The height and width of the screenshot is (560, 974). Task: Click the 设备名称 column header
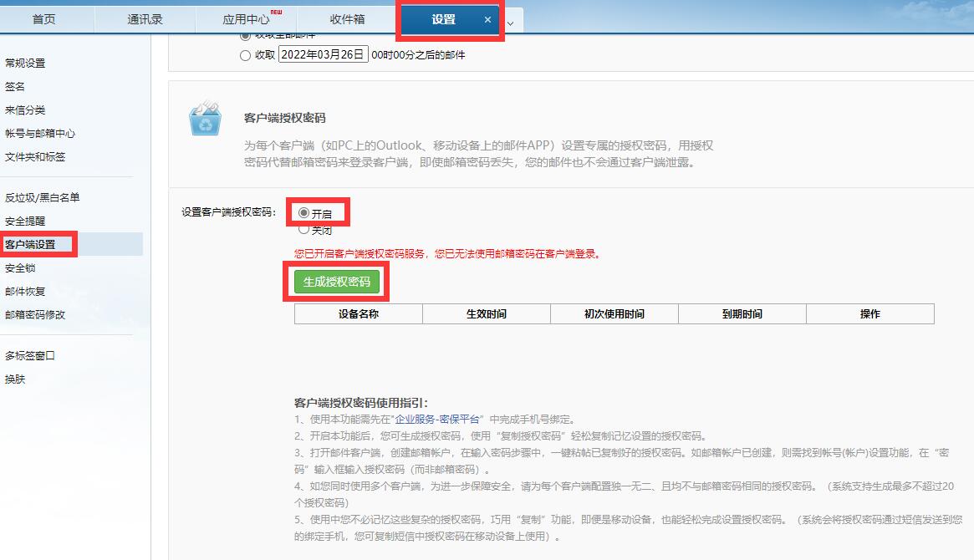359,314
